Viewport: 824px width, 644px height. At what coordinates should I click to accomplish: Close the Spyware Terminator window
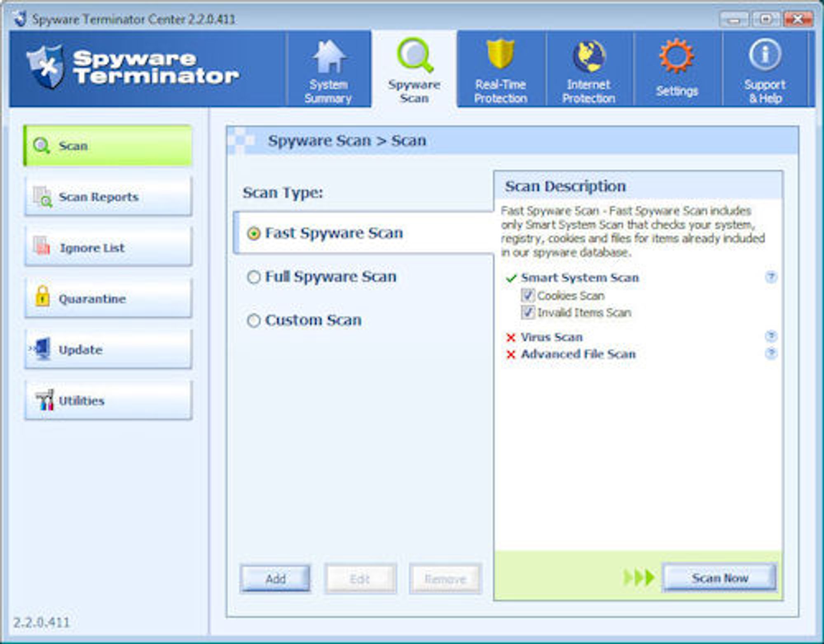(x=797, y=19)
